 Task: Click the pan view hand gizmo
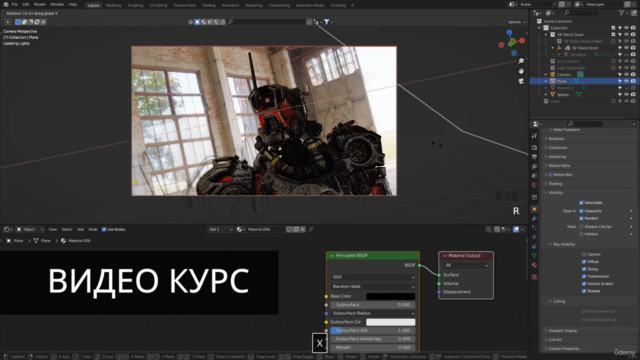[521, 71]
